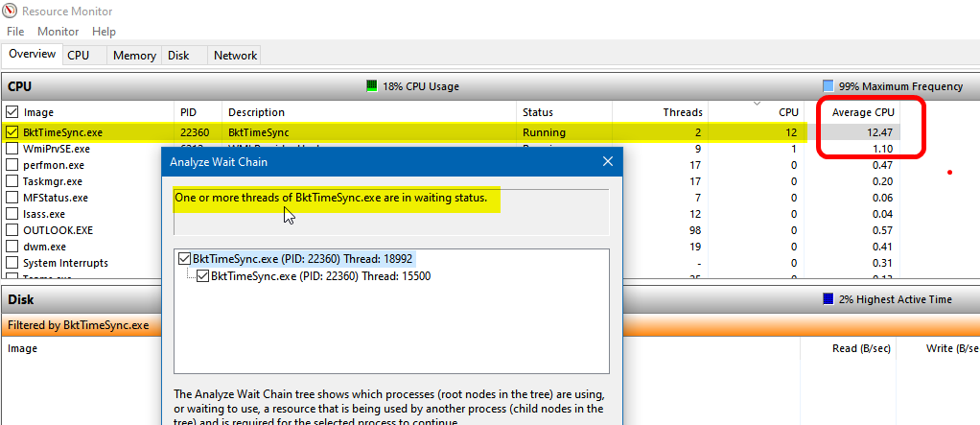Image resolution: width=980 pixels, height=425 pixels.
Task: Switch to the Overview tab
Action: coord(32,54)
